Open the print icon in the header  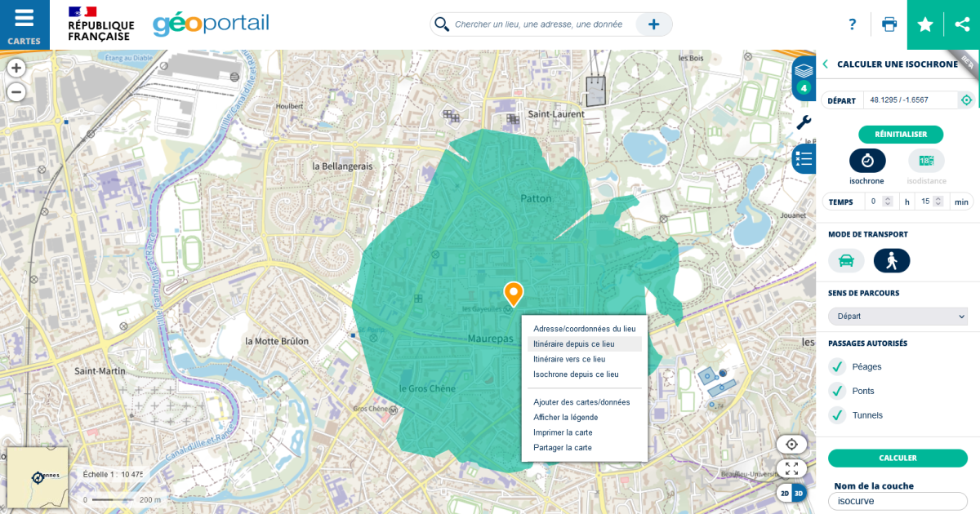[x=889, y=24]
